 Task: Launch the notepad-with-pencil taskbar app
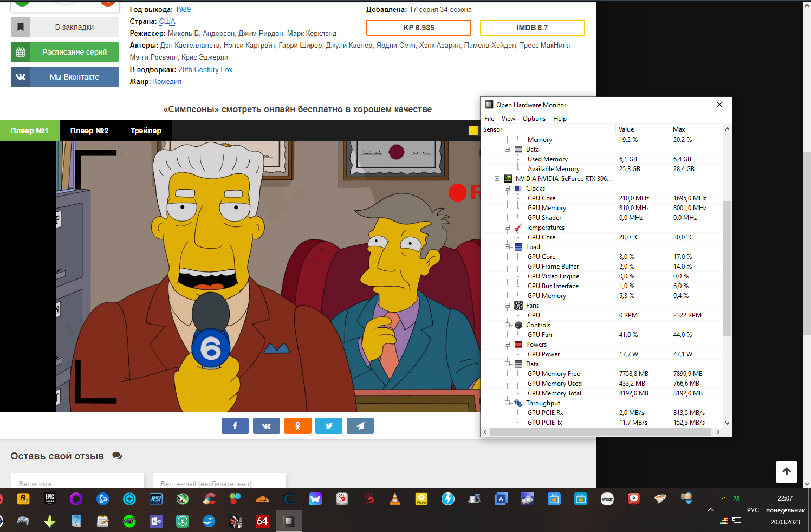click(x=103, y=521)
